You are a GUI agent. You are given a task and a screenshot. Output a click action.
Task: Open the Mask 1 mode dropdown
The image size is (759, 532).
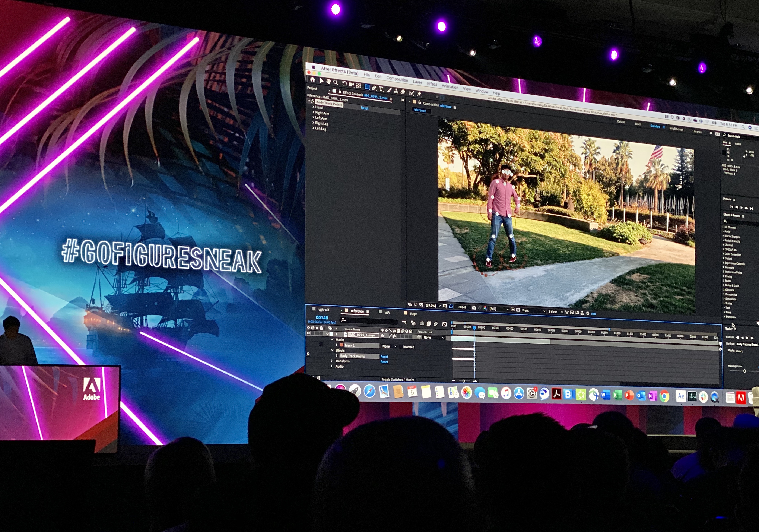(389, 346)
